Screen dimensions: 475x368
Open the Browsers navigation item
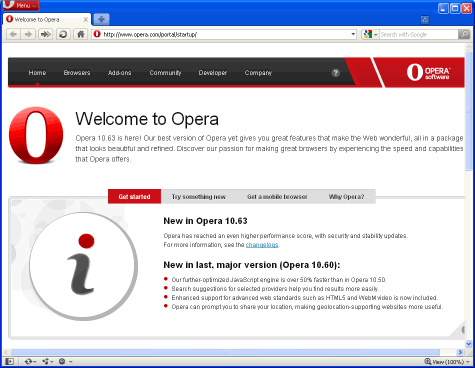77,73
